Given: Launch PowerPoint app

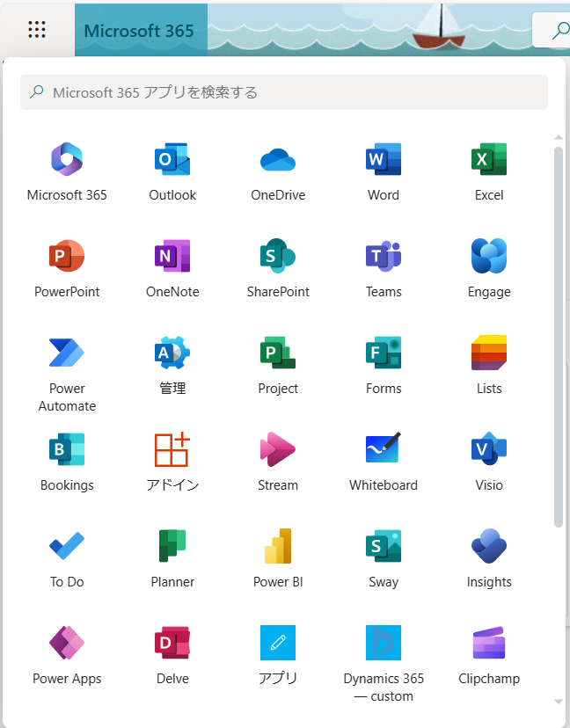Looking at the screenshot, I should 67,256.
